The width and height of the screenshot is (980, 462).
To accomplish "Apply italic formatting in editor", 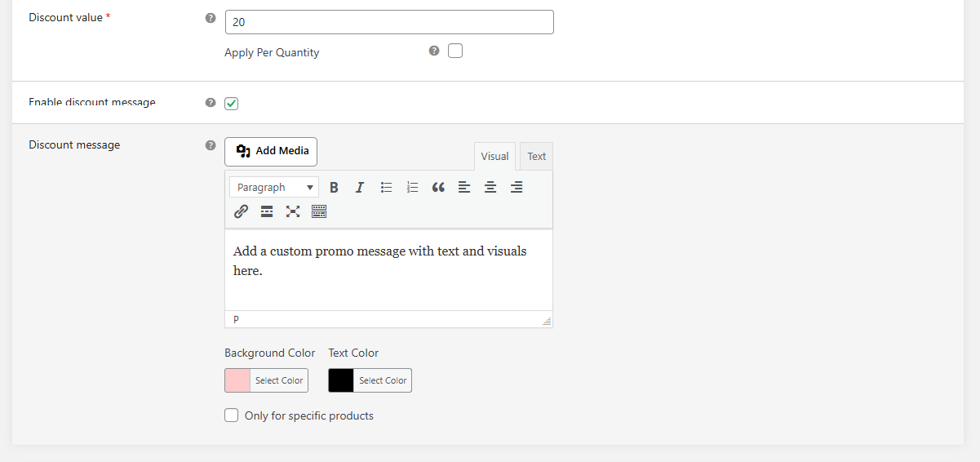I will pos(359,188).
